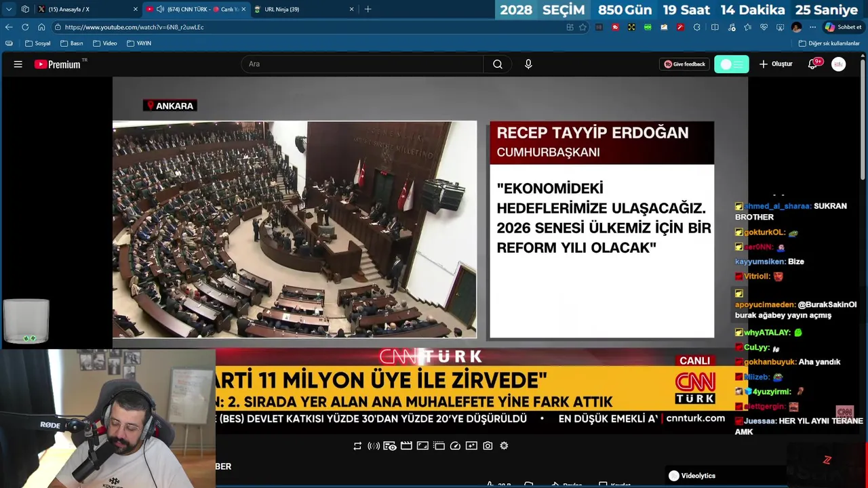868x488 pixels.
Task: Open browser essentials heart icon
Action: (764, 27)
